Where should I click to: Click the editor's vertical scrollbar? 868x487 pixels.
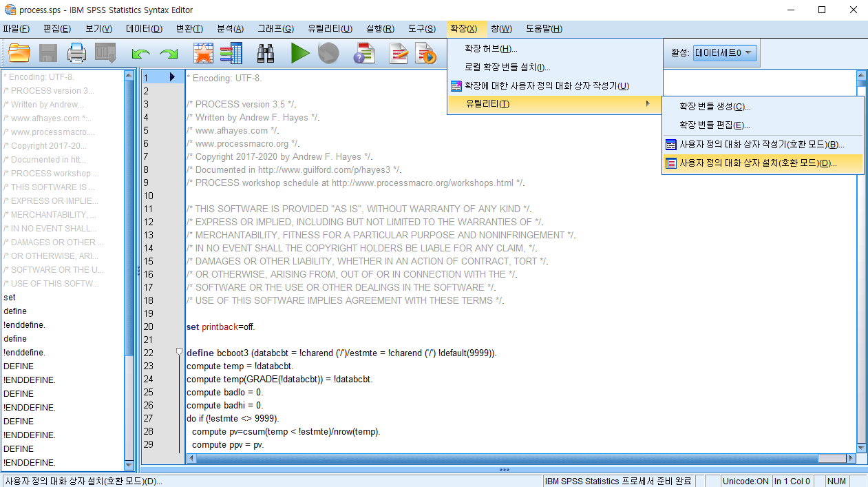coord(860,84)
